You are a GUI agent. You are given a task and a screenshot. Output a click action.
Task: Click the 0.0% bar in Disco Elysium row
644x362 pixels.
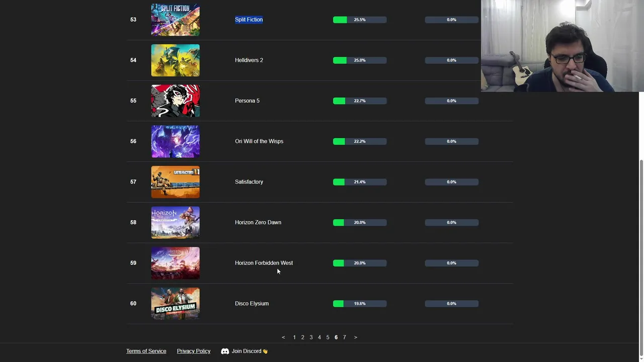point(452,304)
